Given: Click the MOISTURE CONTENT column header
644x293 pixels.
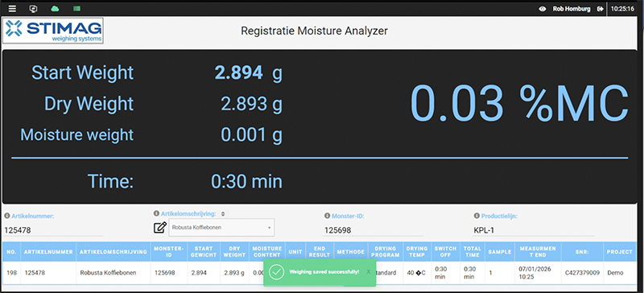Looking at the screenshot, I should point(267,251).
